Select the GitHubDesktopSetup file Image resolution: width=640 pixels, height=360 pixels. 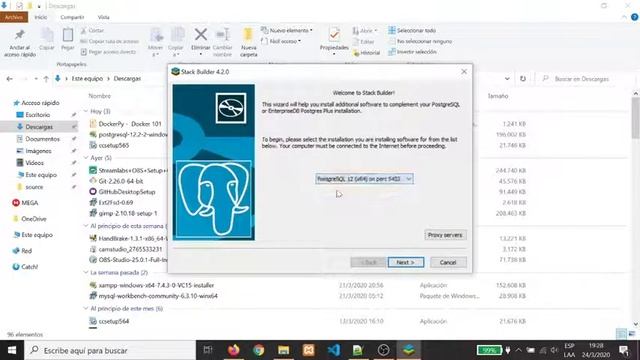(122, 191)
